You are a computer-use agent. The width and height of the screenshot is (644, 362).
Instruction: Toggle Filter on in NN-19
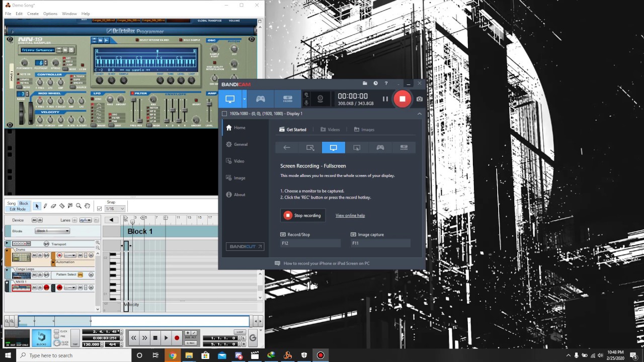coord(132,93)
